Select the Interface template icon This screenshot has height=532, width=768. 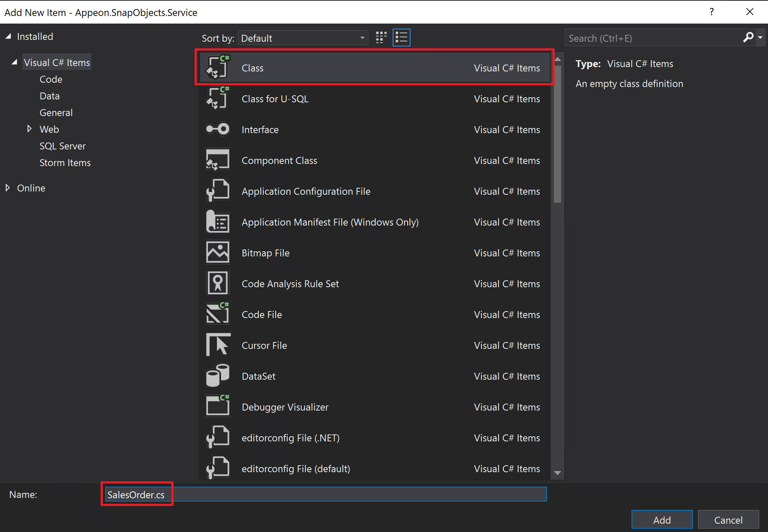click(x=217, y=129)
